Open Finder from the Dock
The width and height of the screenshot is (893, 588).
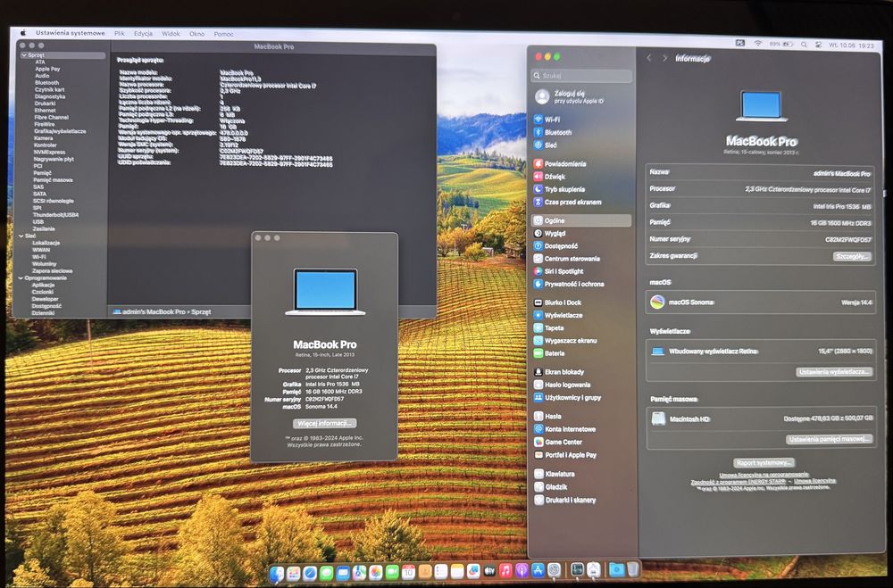(277, 572)
